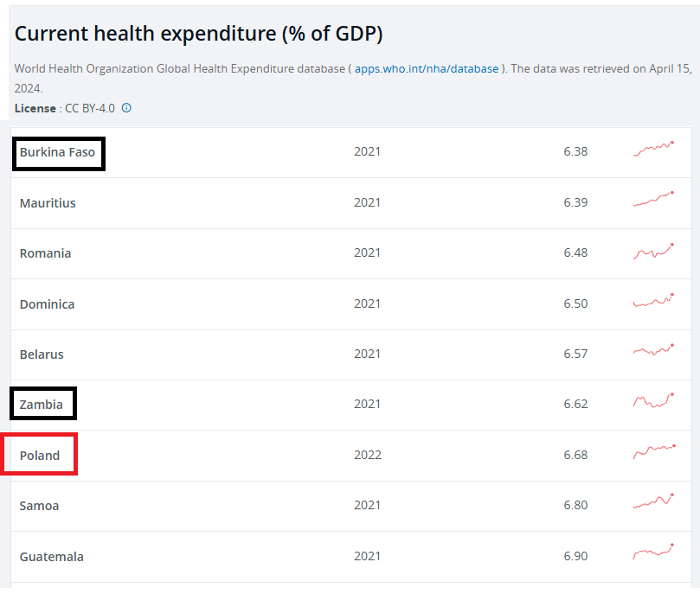The height and width of the screenshot is (594, 700).
Task: Select the Poland row name
Action: pyautogui.click(x=40, y=455)
